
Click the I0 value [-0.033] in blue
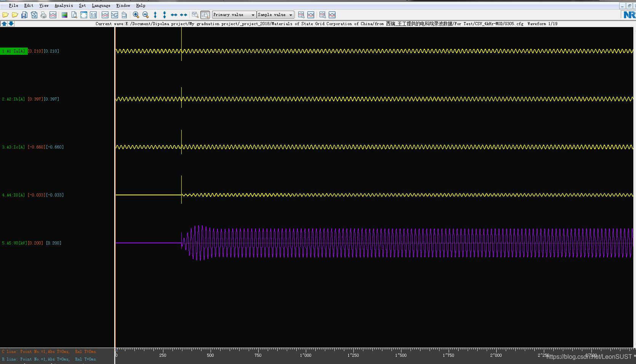point(55,195)
